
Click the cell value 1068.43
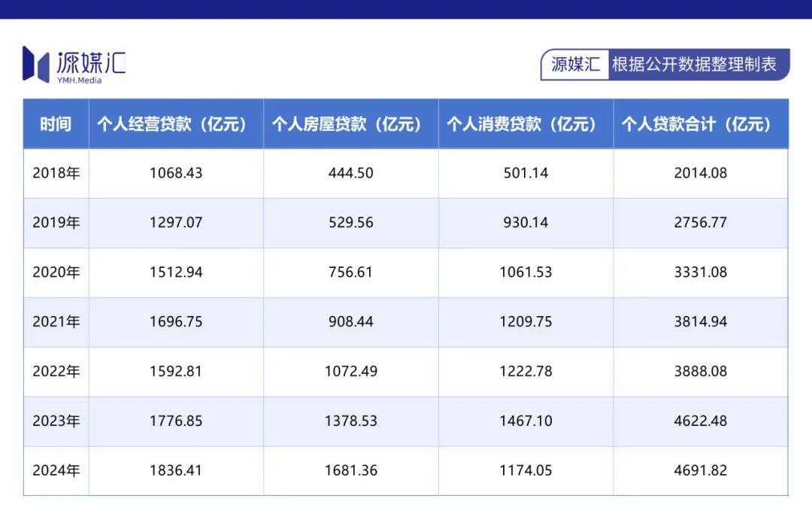(176, 173)
